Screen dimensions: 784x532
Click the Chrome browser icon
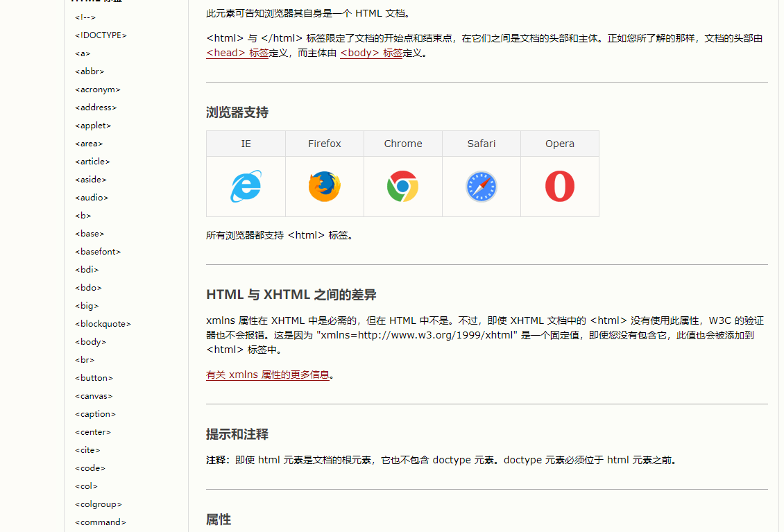[403, 187]
